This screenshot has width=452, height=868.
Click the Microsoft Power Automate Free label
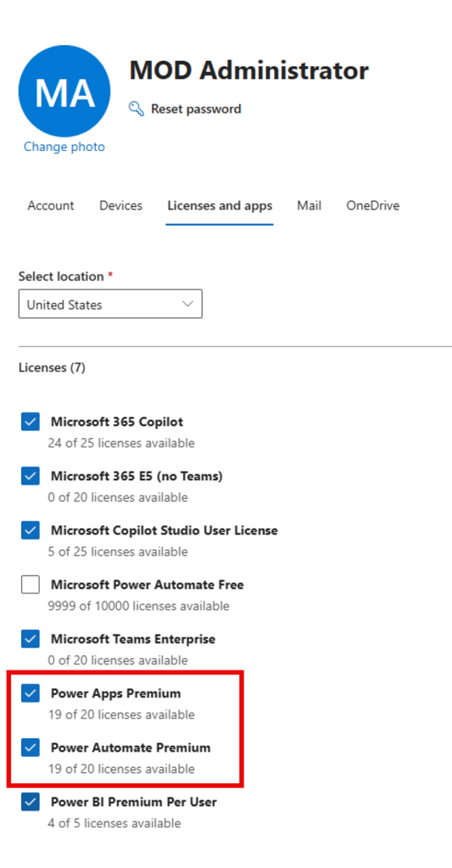click(148, 585)
